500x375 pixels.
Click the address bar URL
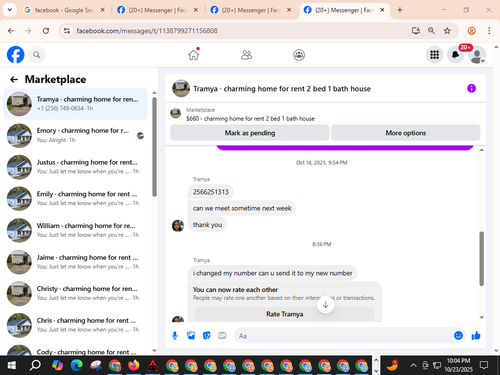(147, 31)
